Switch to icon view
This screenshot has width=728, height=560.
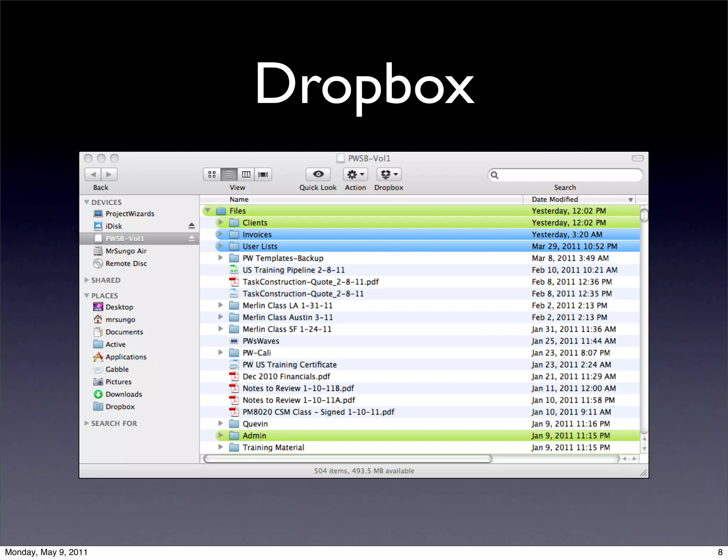coord(212,174)
